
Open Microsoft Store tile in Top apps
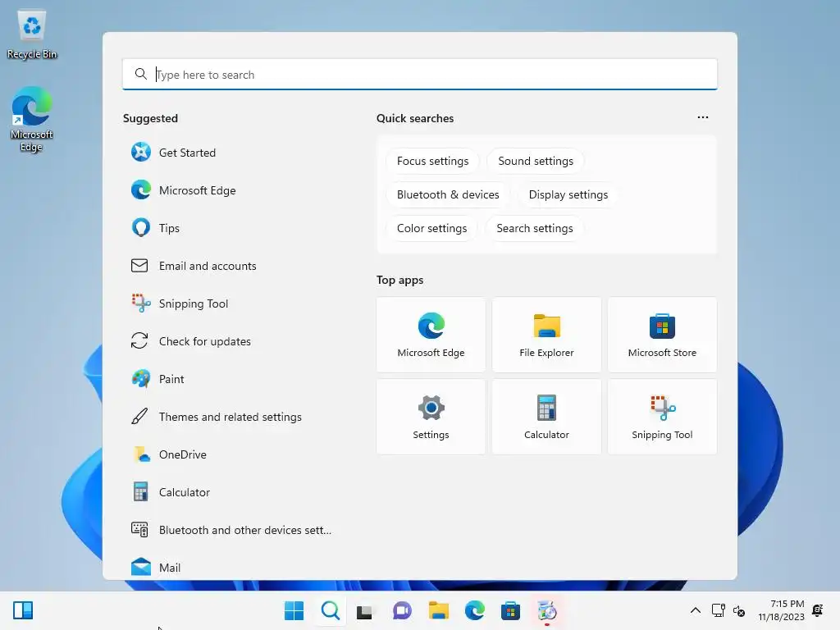pyautogui.click(x=662, y=335)
